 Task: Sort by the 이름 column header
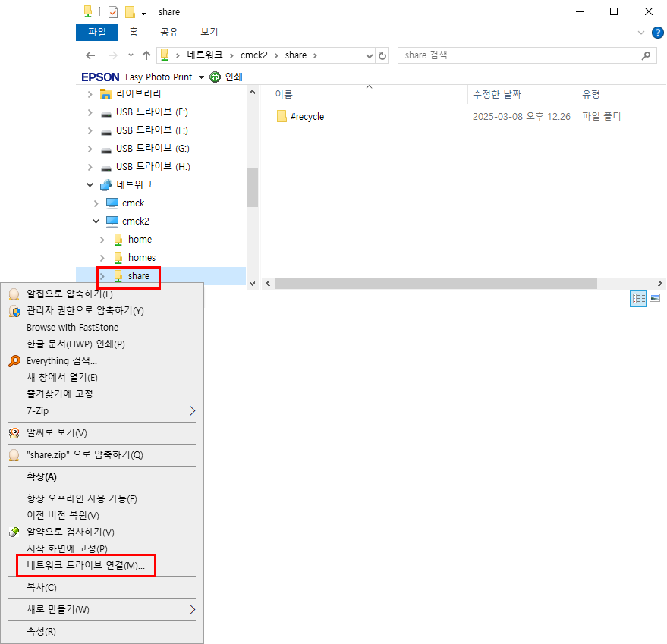click(x=284, y=94)
